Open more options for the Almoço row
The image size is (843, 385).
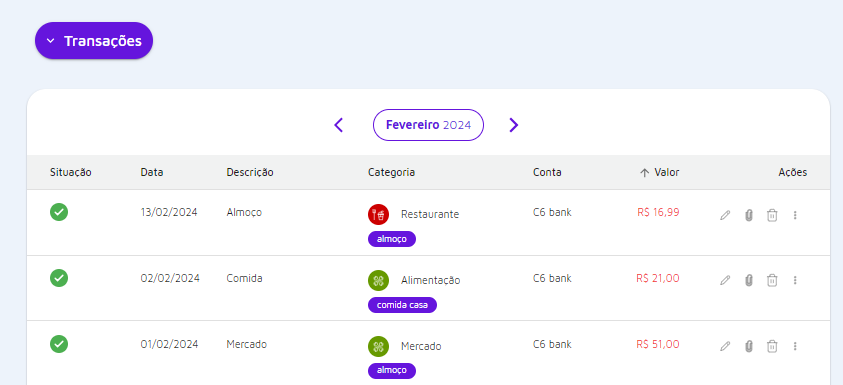tap(795, 216)
